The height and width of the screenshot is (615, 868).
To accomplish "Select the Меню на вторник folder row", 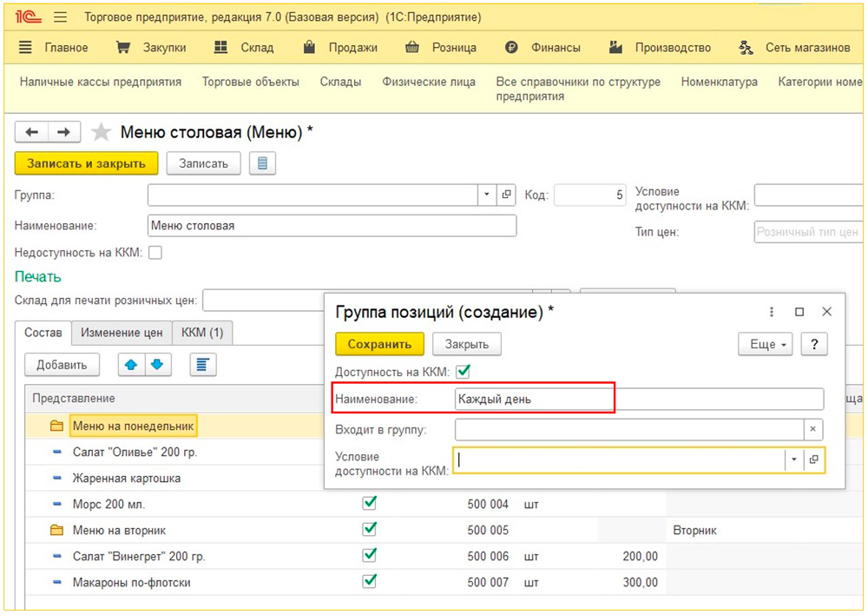I will tap(119, 530).
